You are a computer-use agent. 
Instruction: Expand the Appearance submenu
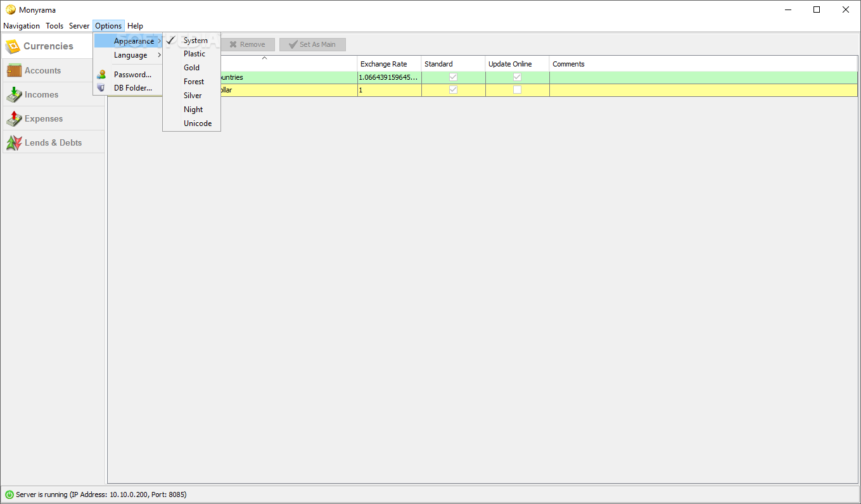[x=128, y=41]
